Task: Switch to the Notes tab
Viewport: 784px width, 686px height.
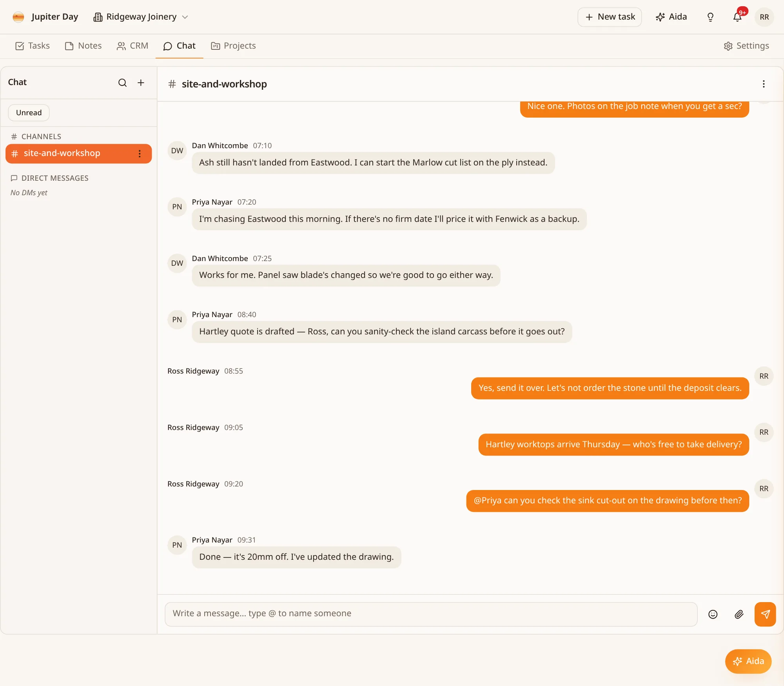Action: pyautogui.click(x=83, y=46)
